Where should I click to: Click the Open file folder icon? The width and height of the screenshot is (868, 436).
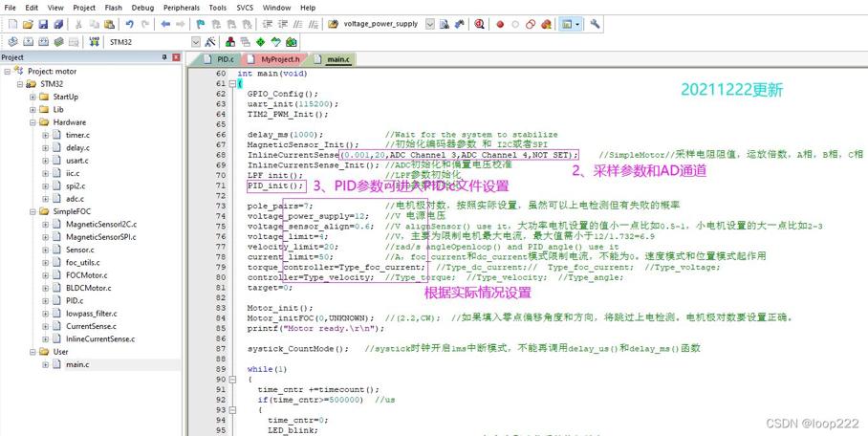point(29,24)
